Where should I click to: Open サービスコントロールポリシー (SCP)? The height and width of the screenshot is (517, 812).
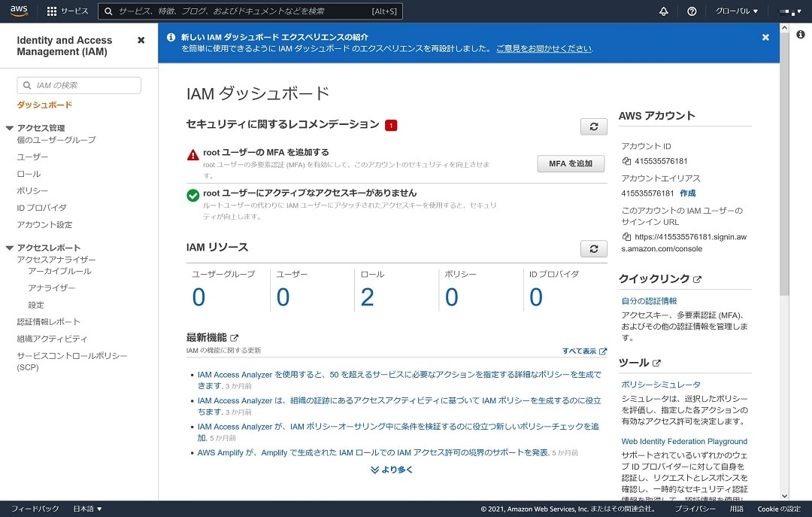click(x=71, y=361)
